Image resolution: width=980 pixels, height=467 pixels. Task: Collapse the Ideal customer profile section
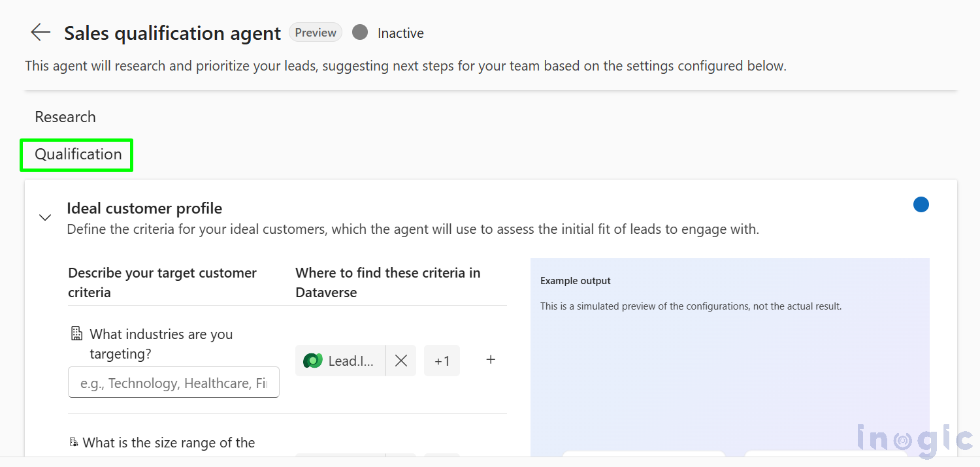[45, 217]
